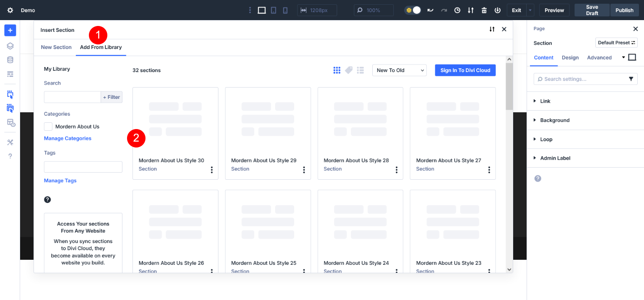Open the editing history clock icon
644x300 pixels.
pos(457,10)
